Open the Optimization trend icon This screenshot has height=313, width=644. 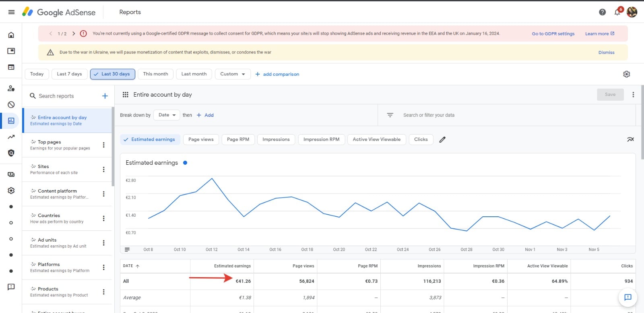(x=11, y=137)
